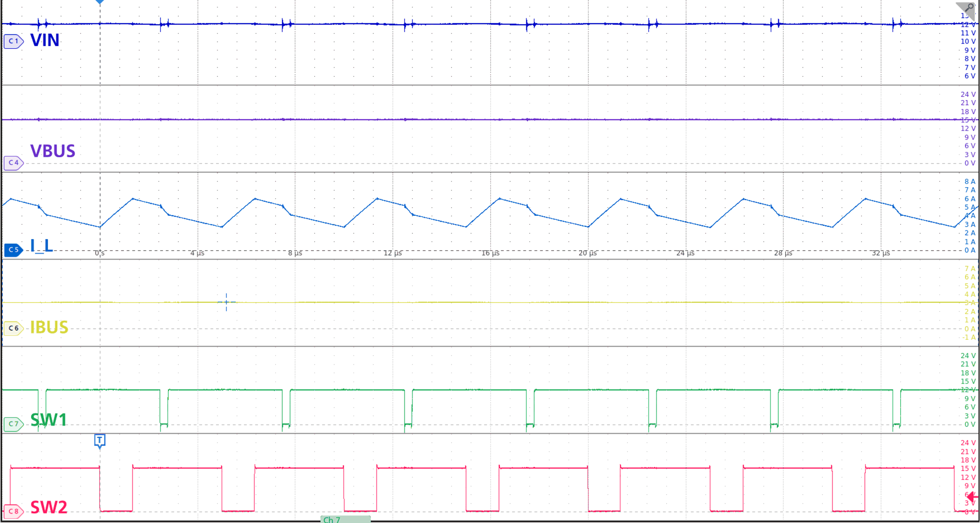
Task: Click the 7 A scale label of IBUS
Action: tap(970, 269)
